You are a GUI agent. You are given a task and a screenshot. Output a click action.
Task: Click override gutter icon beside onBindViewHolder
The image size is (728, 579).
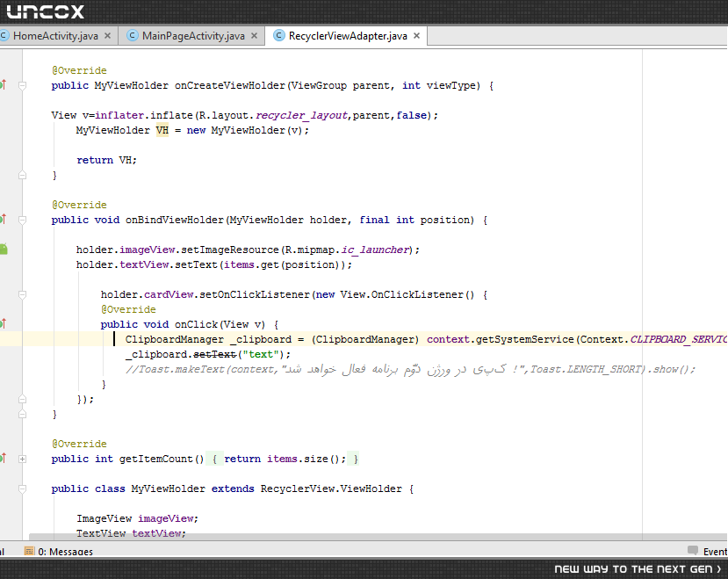click(x=3, y=220)
